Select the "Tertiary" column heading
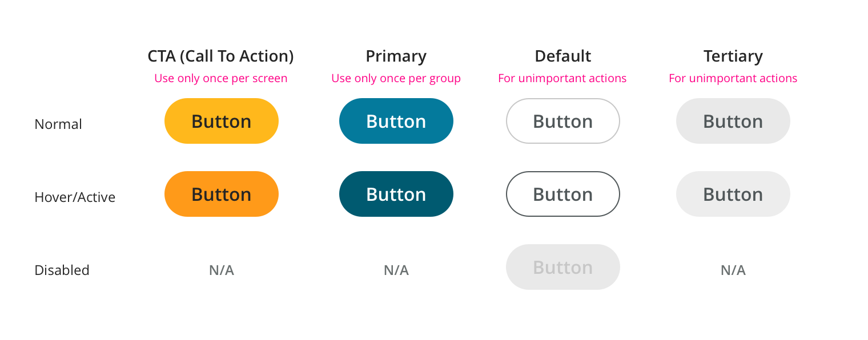 tap(733, 56)
